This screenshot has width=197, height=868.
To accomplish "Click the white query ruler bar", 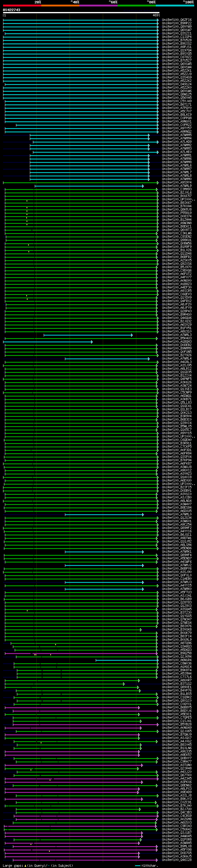I will pos(81,12).
